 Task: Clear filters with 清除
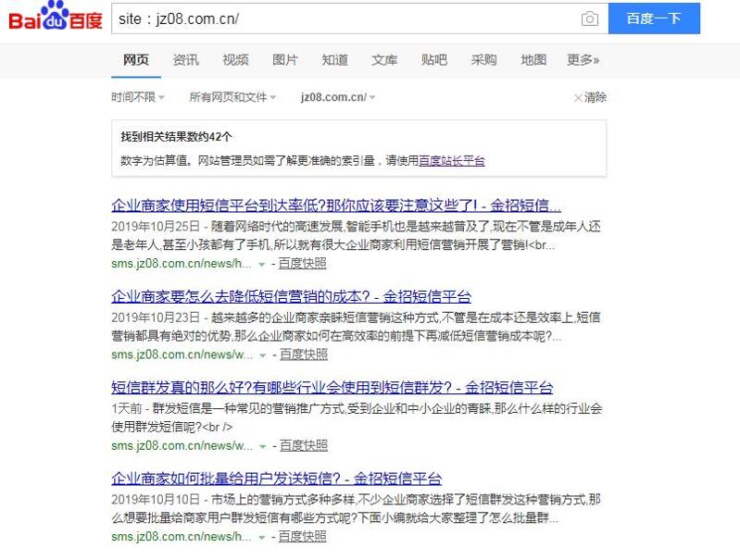click(590, 97)
